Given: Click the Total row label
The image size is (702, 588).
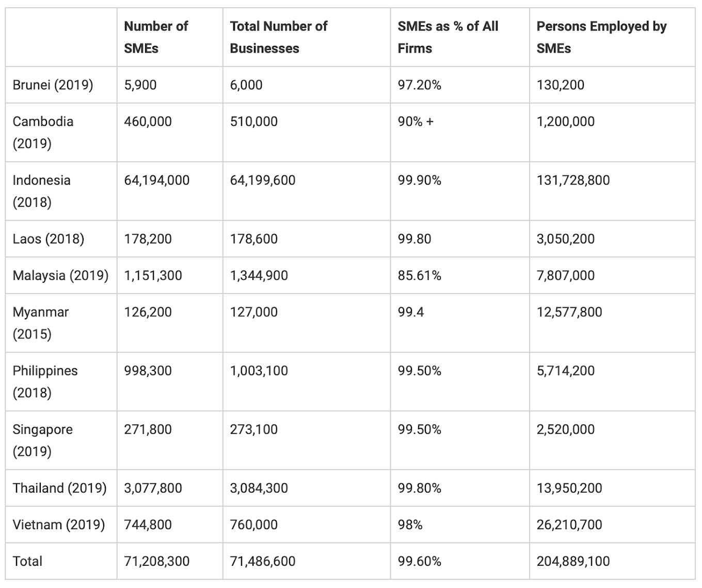Looking at the screenshot, I should (27, 561).
